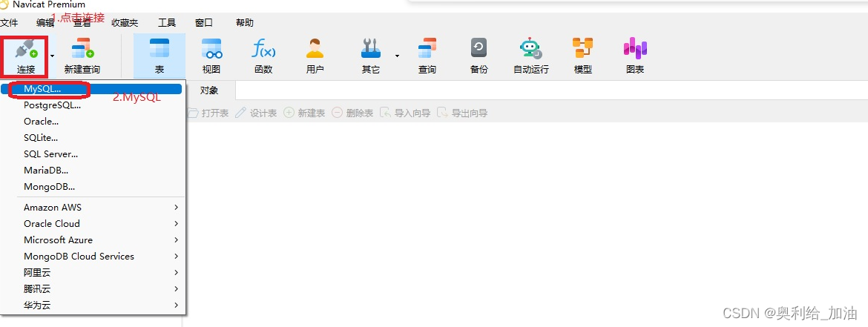Open the 帮助 Help menu

[245, 23]
